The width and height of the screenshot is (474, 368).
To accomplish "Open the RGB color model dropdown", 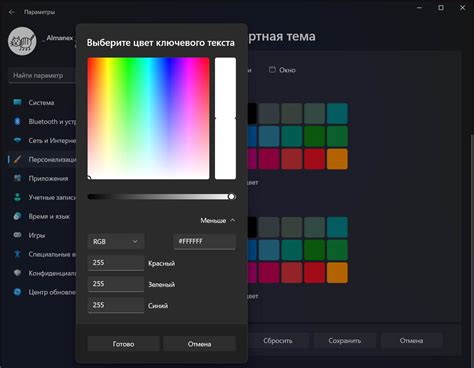I will (116, 242).
